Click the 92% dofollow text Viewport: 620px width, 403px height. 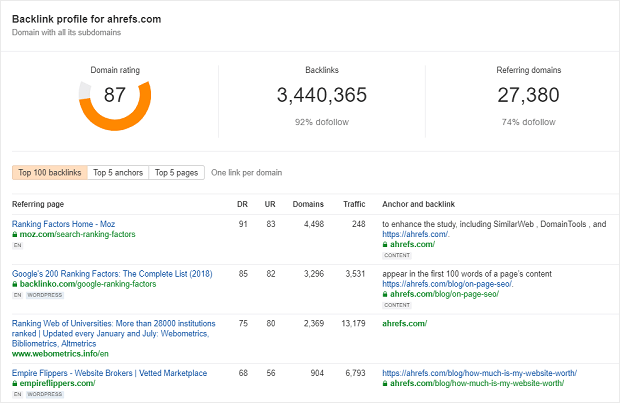pyautogui.click(x=322, y=122)
